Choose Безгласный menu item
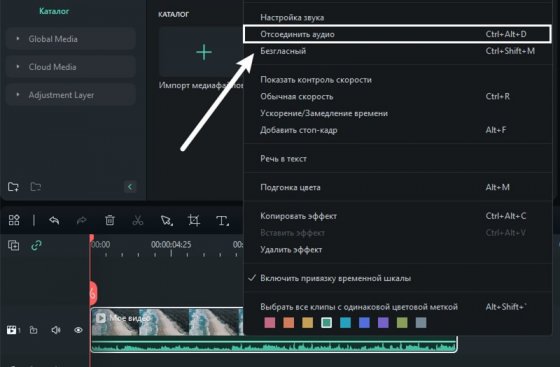This screenshot has width=560, height=367. (398, 51)
